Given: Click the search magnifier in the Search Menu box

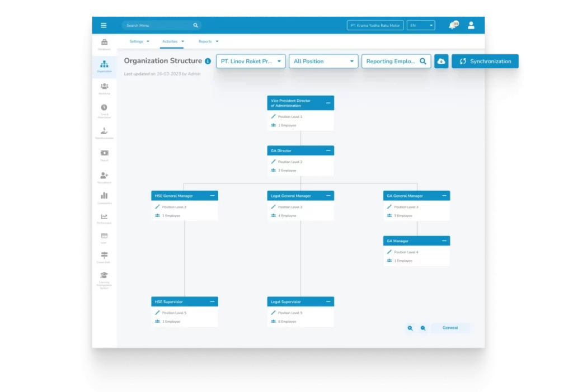Looking at the screenshot, I should tap(195, 25).
